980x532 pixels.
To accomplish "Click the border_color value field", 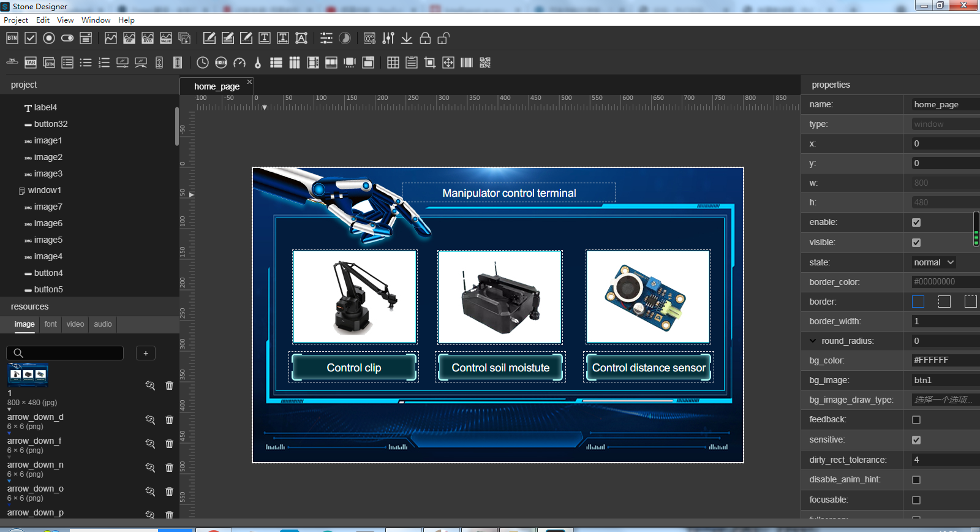I will (x=946, y=282).
